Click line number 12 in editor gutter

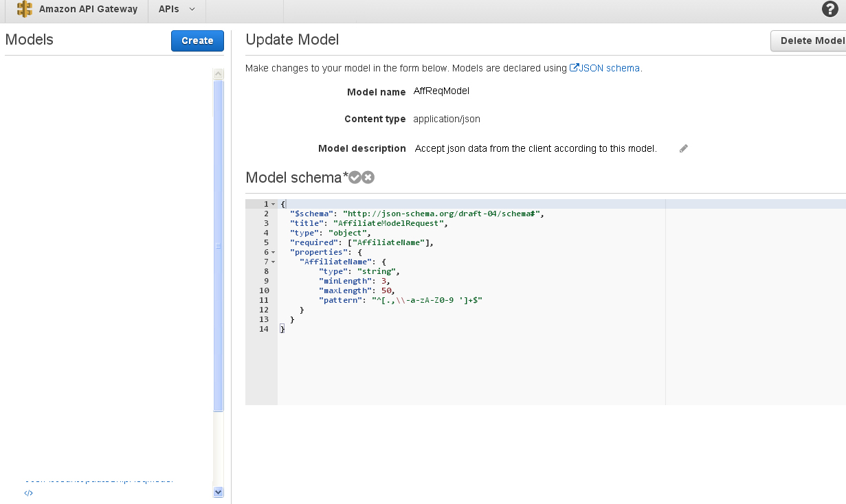265,310
